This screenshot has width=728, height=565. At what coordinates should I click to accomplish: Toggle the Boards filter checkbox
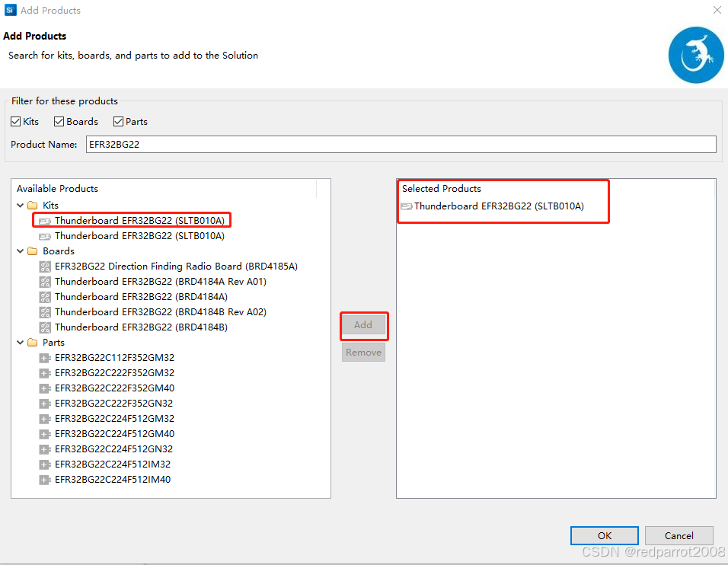click(59, 122)
